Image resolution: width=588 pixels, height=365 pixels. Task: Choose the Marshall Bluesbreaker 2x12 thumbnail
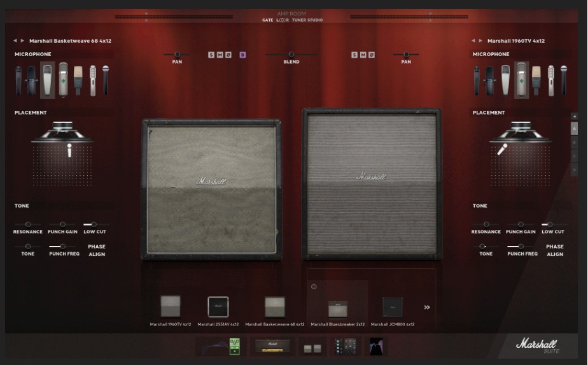[x=337, y=310]
